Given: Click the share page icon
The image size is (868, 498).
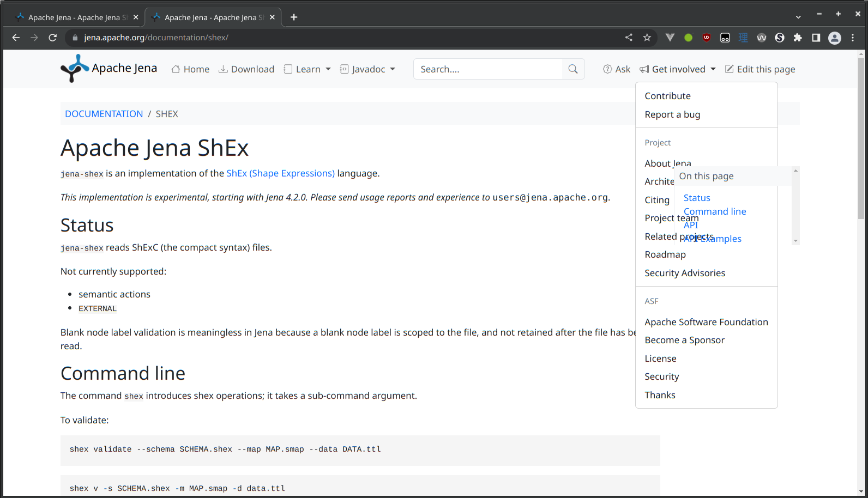Looking at the screenshot, I should [x=629, y=38].
